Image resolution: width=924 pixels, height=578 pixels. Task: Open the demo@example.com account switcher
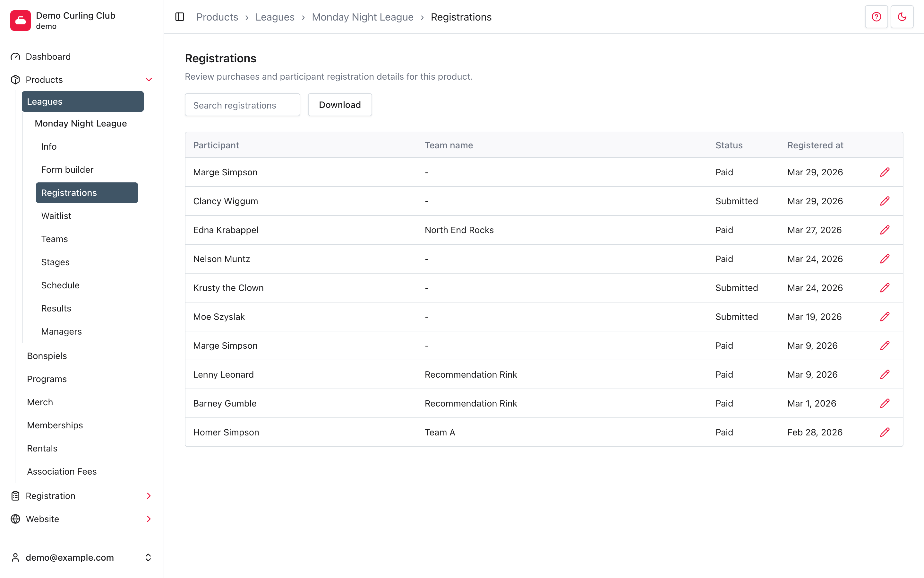tap(82, 557)
